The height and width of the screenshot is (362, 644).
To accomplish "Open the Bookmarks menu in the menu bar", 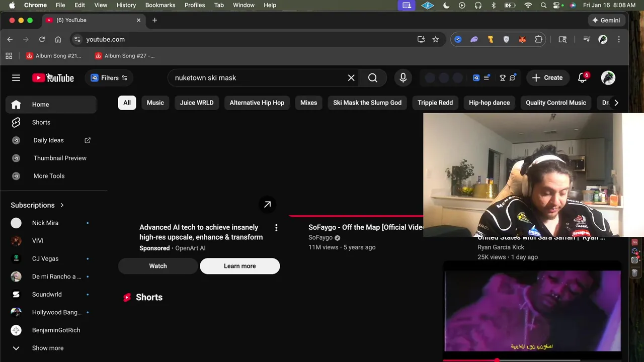I will [160, 5].
